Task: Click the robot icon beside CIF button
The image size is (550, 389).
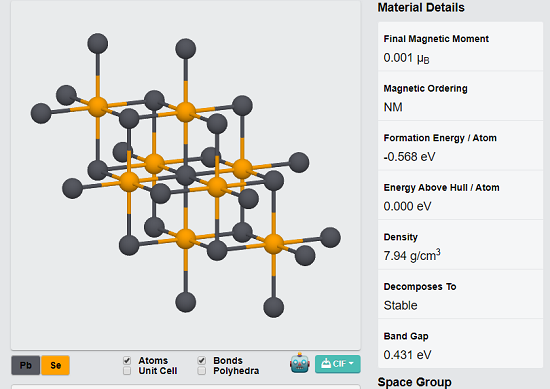Action: tap(300, 363)
